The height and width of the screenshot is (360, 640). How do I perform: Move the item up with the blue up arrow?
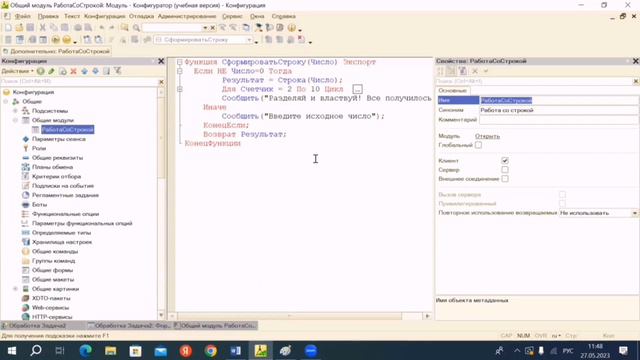coord(84,71)
